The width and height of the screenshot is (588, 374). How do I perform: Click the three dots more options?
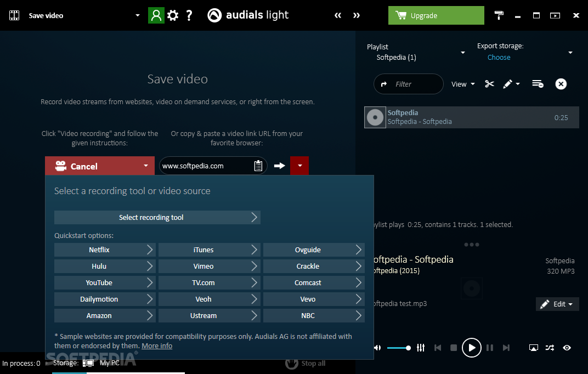pos(471,245)
